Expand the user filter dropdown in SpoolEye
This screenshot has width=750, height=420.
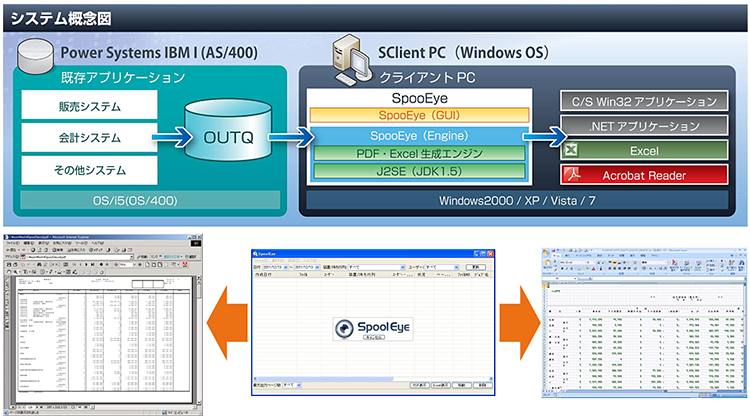click(456, 267)
